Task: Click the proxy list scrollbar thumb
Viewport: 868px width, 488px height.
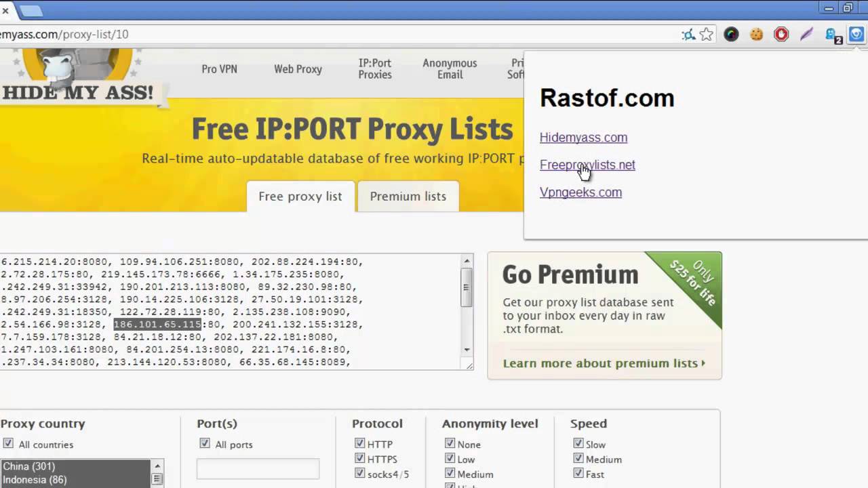Action: (x=467, y=287)
